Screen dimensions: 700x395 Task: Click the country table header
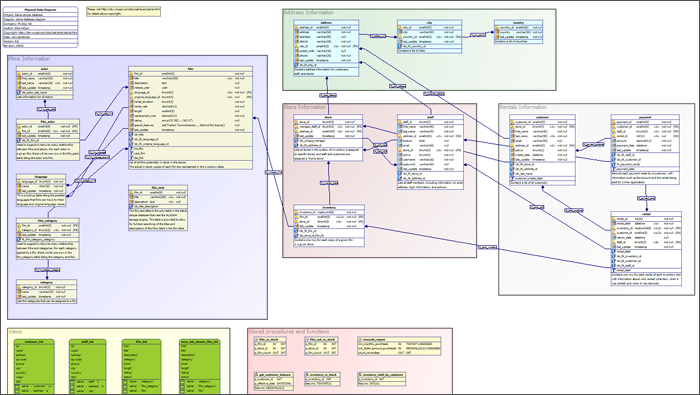pyautogui.click(x=518, y=23)
